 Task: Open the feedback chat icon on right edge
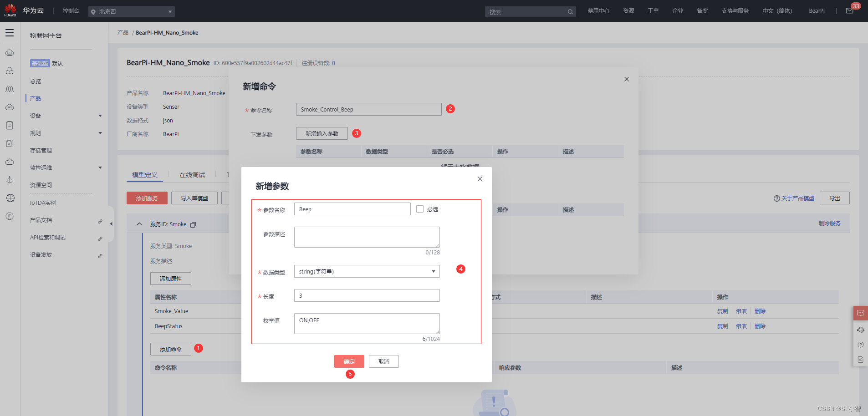pos(861,313)
